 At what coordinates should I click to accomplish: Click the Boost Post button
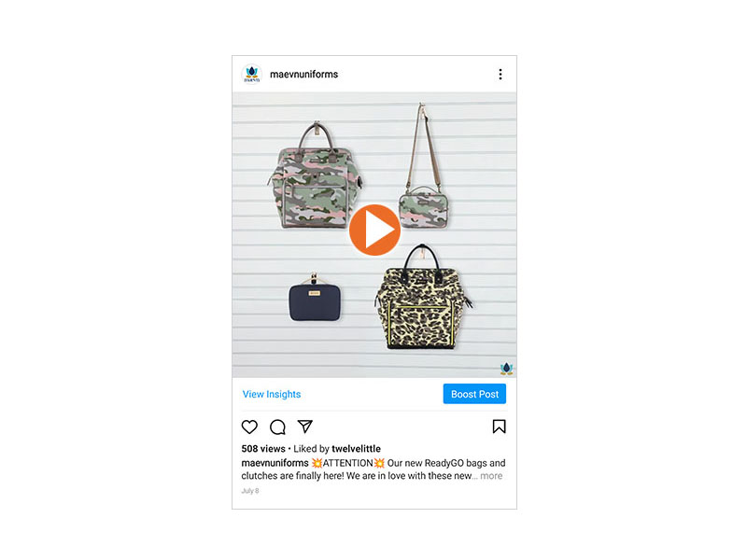pyautogui.click(x=474, y=394)
